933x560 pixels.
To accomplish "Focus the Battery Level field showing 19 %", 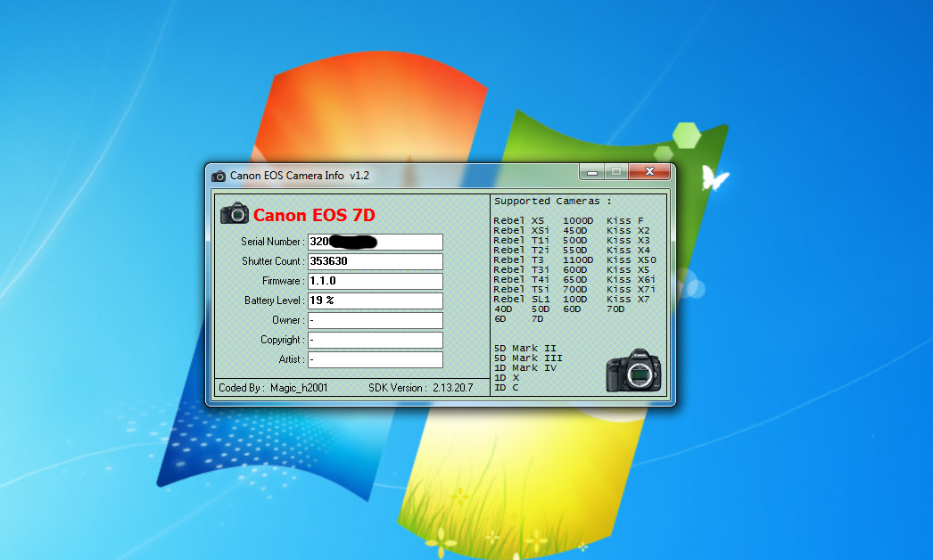I will tap(375, 301).
